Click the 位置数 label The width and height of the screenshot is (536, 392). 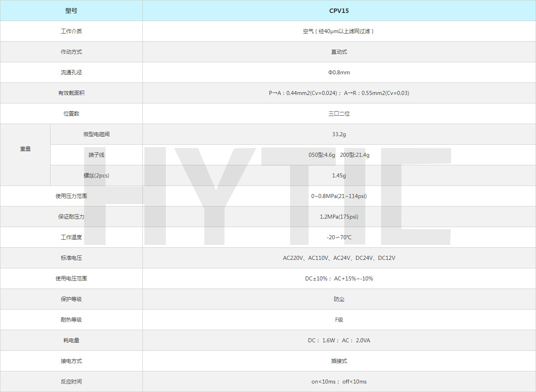pyautogui.click(x=71, y=114)
